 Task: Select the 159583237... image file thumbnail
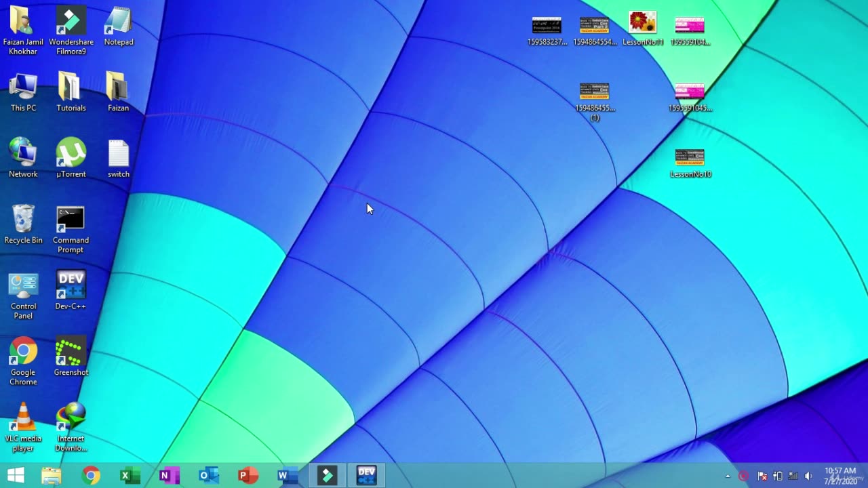coord(547,30)
